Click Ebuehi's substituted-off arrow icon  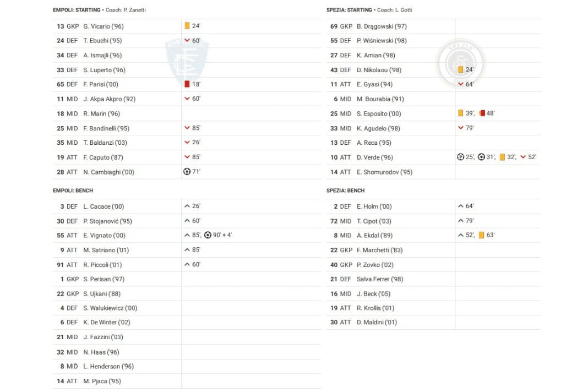pyautogui.click(x=187, y=40)
